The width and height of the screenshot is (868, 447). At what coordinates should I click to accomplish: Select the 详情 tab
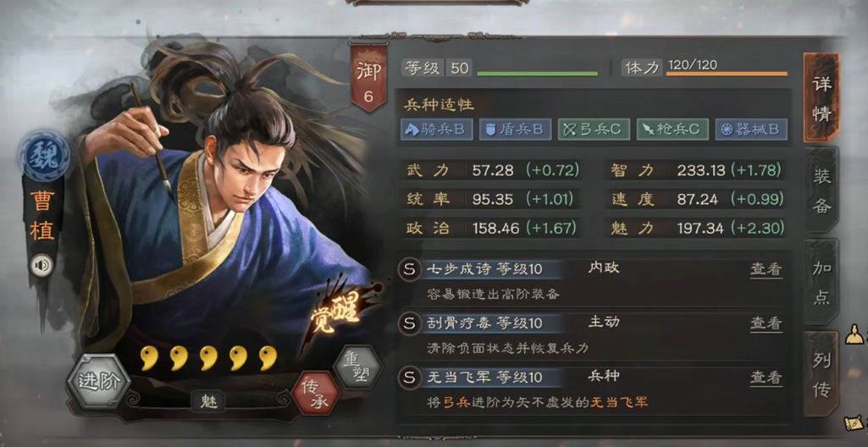tap(821, 98)
